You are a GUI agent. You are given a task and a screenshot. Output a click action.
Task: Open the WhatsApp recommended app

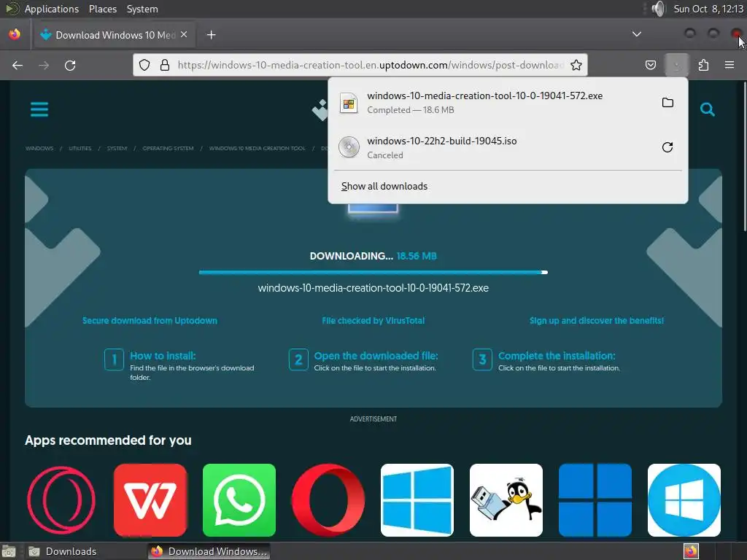coord(239,500)
